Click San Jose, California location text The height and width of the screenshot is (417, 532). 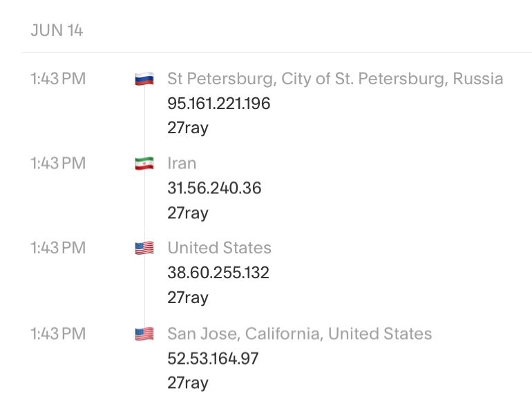click(x=300, y=333)
